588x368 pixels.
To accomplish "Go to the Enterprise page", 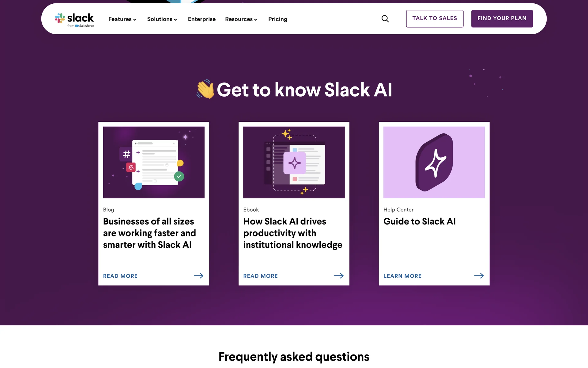I will coord(202,19).
